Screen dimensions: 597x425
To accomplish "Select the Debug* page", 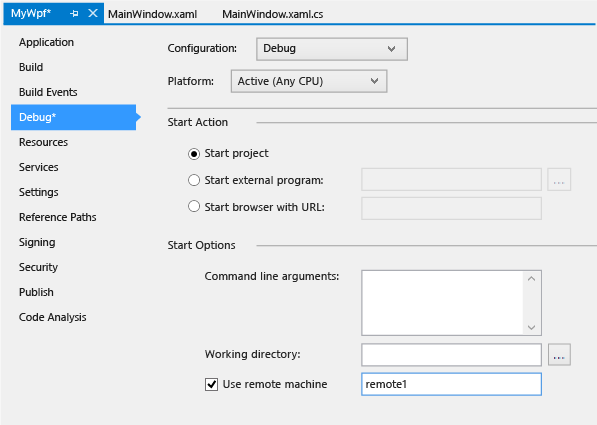I will click(73, 117).
